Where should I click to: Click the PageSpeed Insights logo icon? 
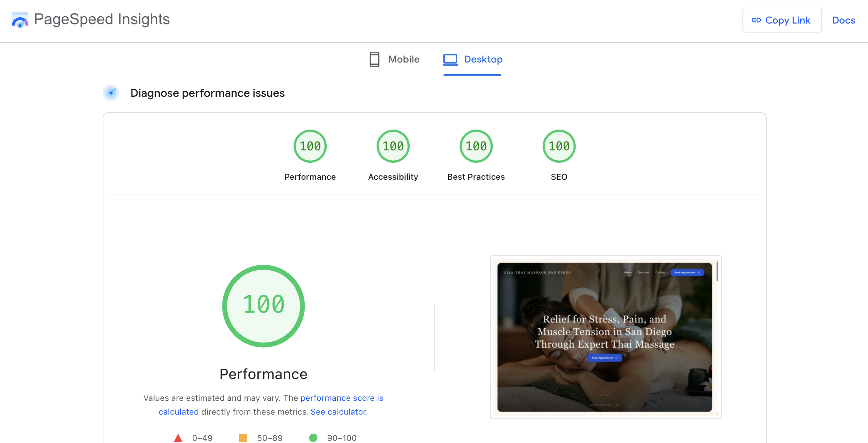pyautogui.click(x=20, y=20)
